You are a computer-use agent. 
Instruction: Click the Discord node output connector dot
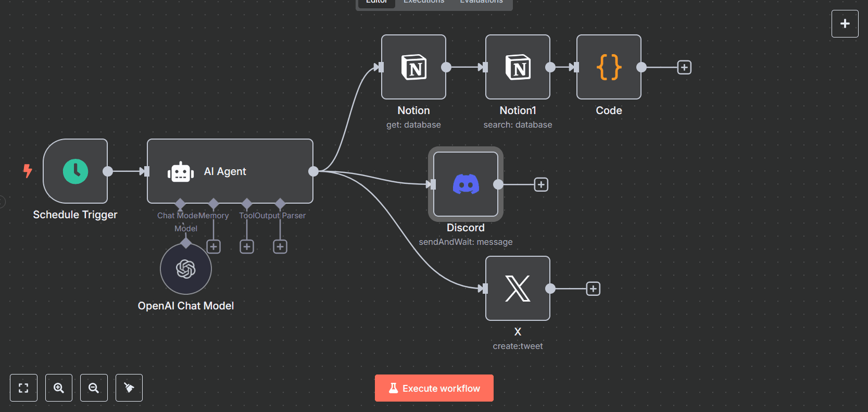point(498,184)
